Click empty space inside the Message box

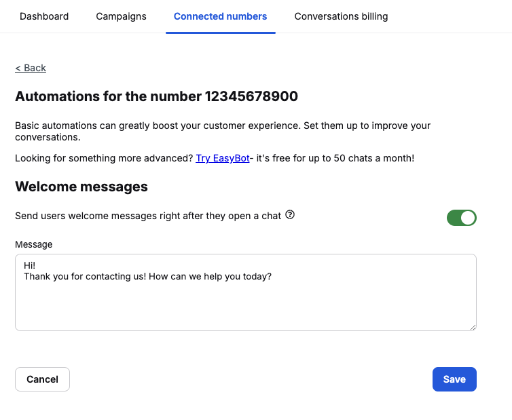244,305
